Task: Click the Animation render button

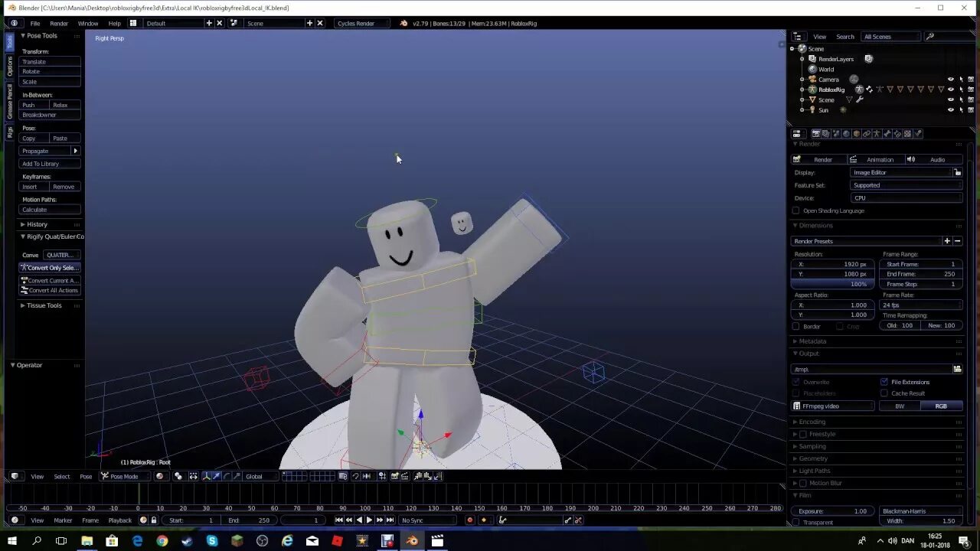Action: pos(875,159)
